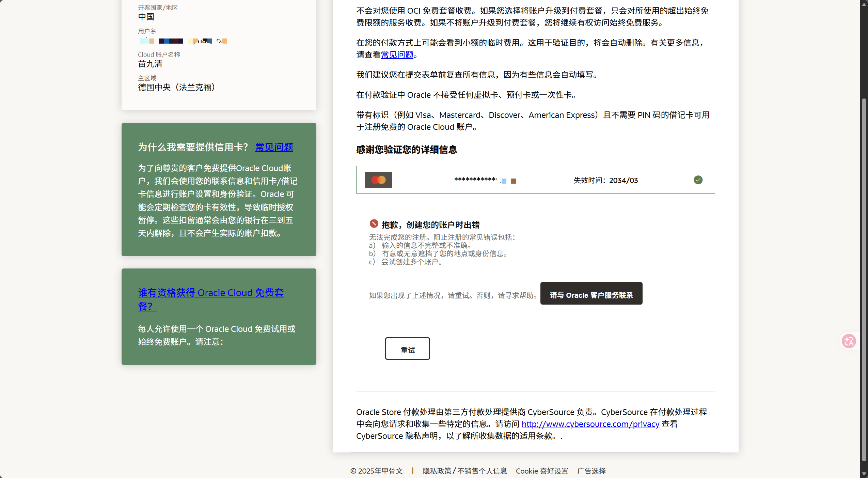This screenshot has height=478, width=868.
Task: Click the Mastercard card logo icon
Action: 378,180
